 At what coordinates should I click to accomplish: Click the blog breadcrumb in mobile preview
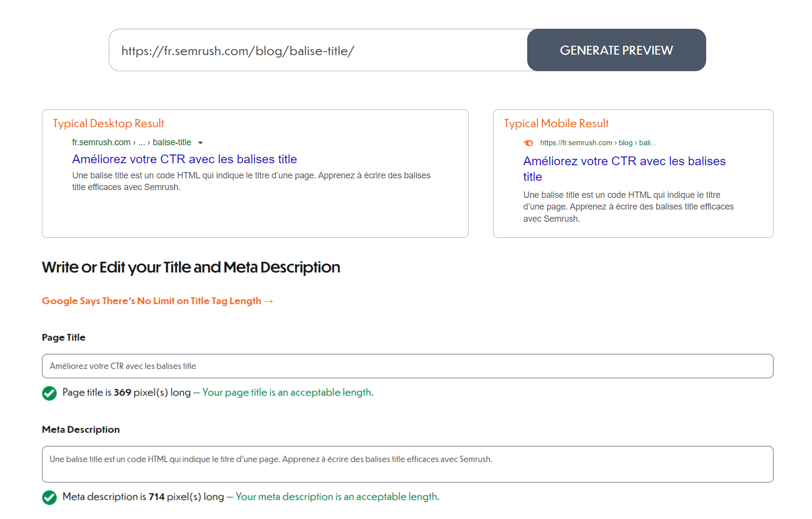pyautogui.click(x=626, y=142)
